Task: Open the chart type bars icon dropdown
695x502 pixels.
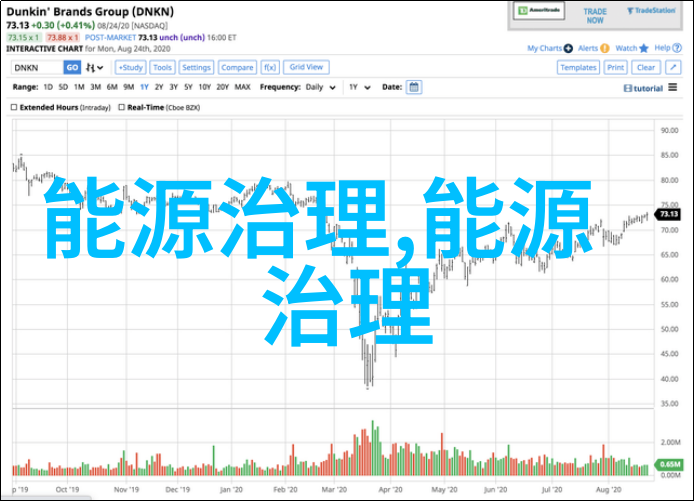Action: click(x=94, y=67)
